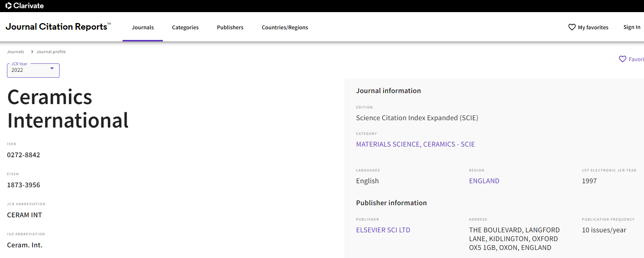
Task: Click the Sign In link
Action: tap(632, 27)
